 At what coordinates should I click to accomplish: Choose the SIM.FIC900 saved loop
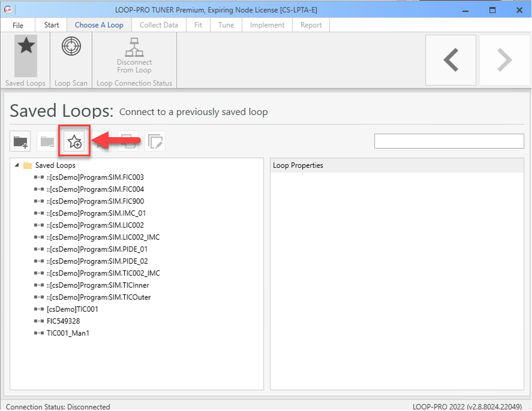coord(95,201)
